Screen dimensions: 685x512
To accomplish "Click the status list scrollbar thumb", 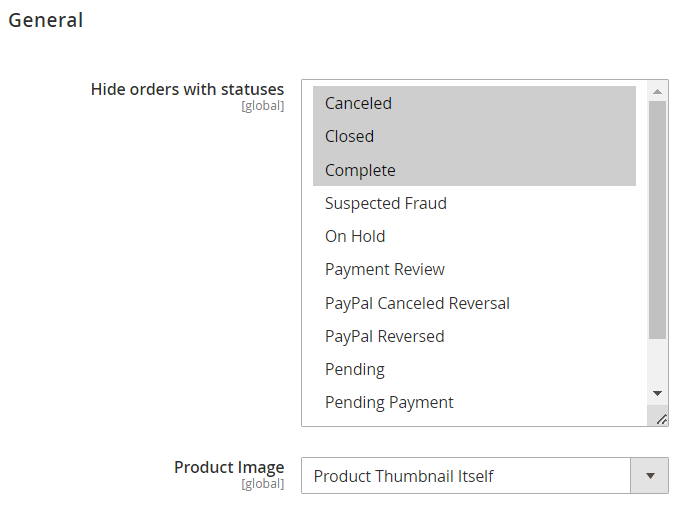I will (x=657, y=220).
